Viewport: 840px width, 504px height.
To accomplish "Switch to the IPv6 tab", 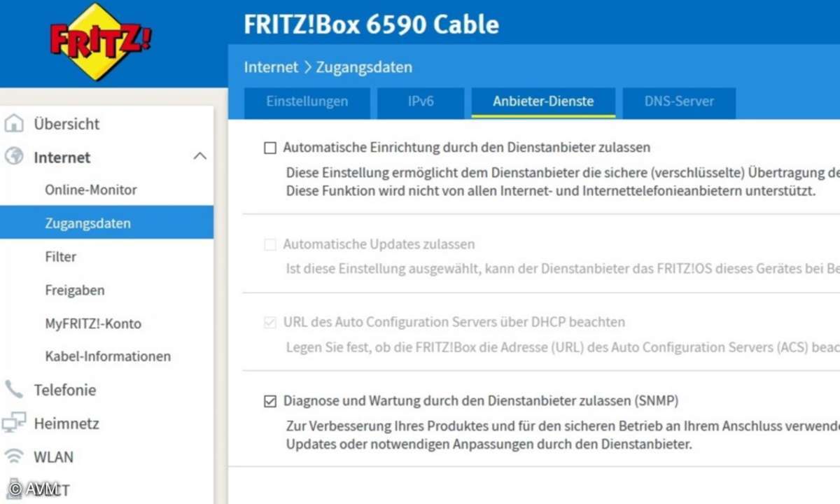I will point(421,101).
